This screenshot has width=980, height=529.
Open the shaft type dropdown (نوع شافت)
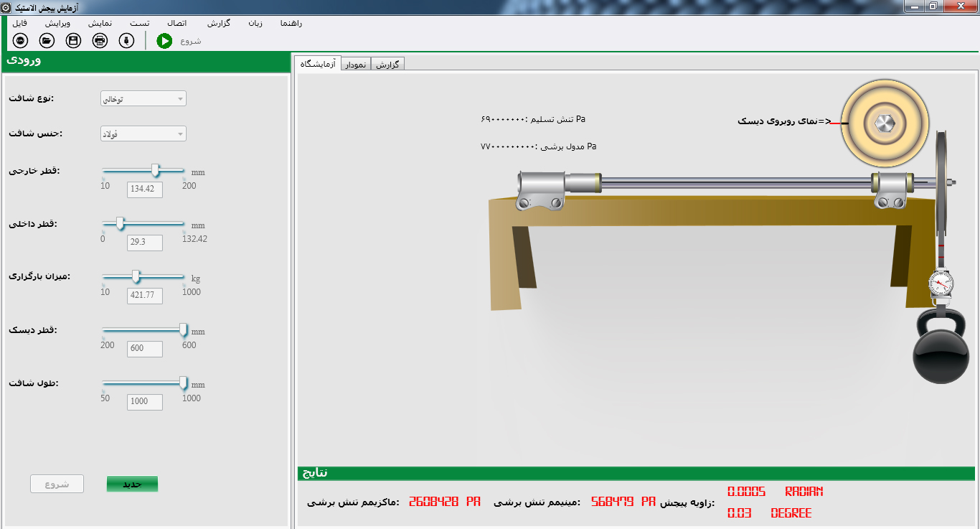tap(143, 99)
